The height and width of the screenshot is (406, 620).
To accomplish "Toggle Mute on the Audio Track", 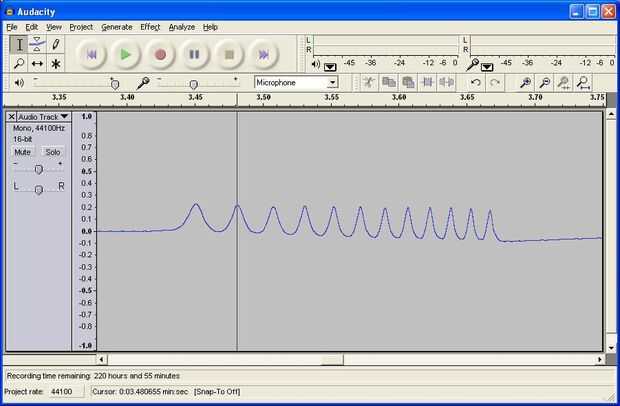I will 23,152.
